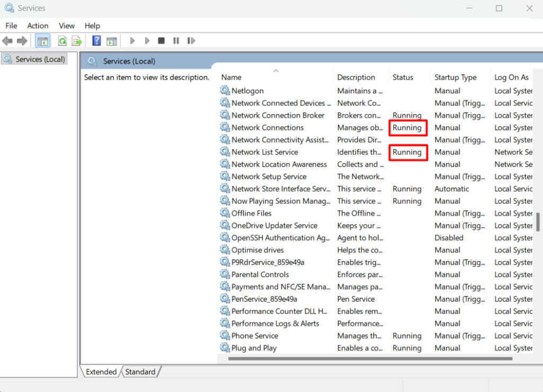Switch to the Standard tab
This screenshot has width=543, height=392.
coord(139,372)
